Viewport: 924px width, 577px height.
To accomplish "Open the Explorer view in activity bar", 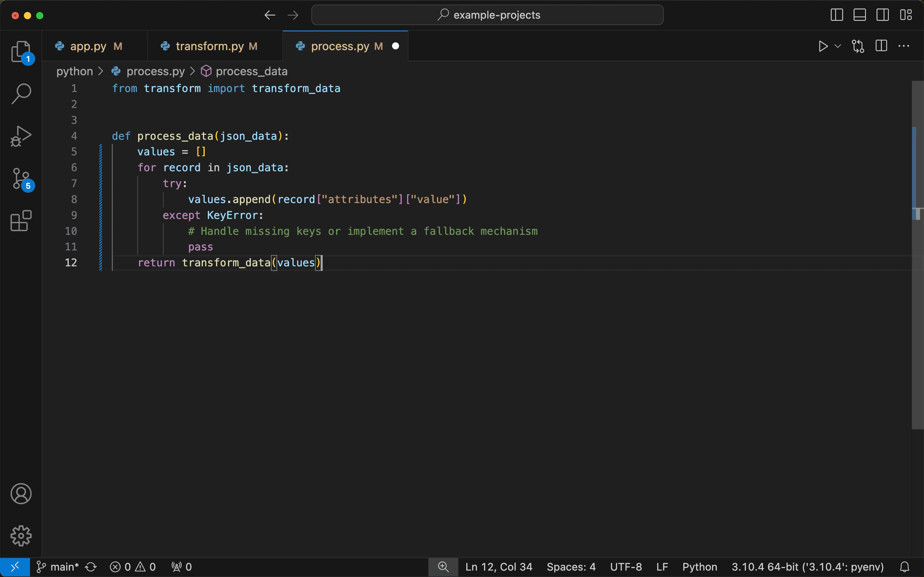I will pos(20,51).
